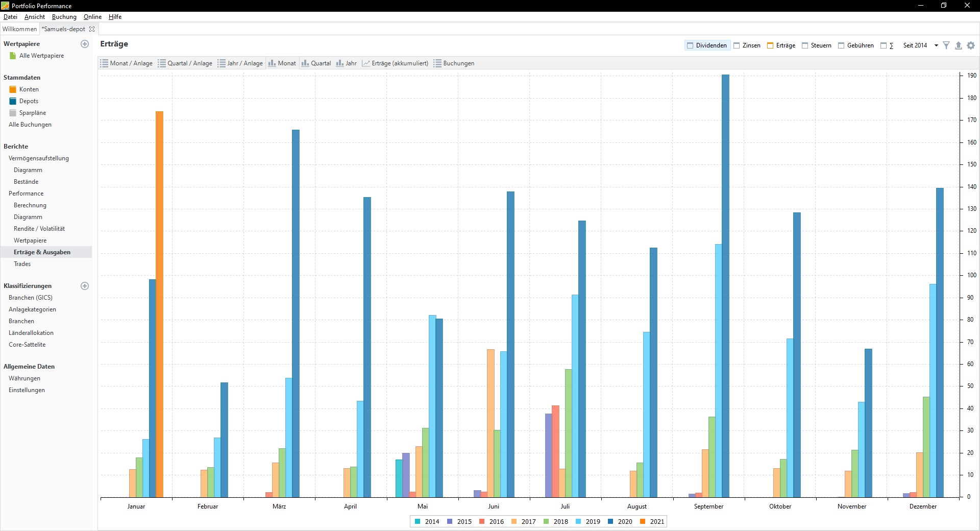Open Vermögensaufstellung report

point(39,158)
